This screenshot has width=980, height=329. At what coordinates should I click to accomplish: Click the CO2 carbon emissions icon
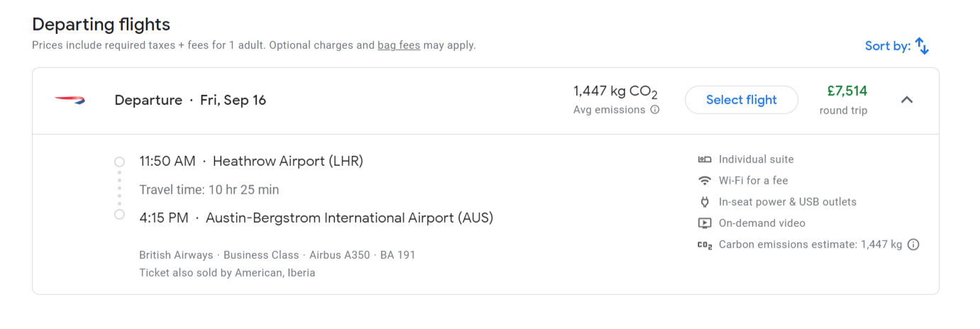tap(705, 245)
